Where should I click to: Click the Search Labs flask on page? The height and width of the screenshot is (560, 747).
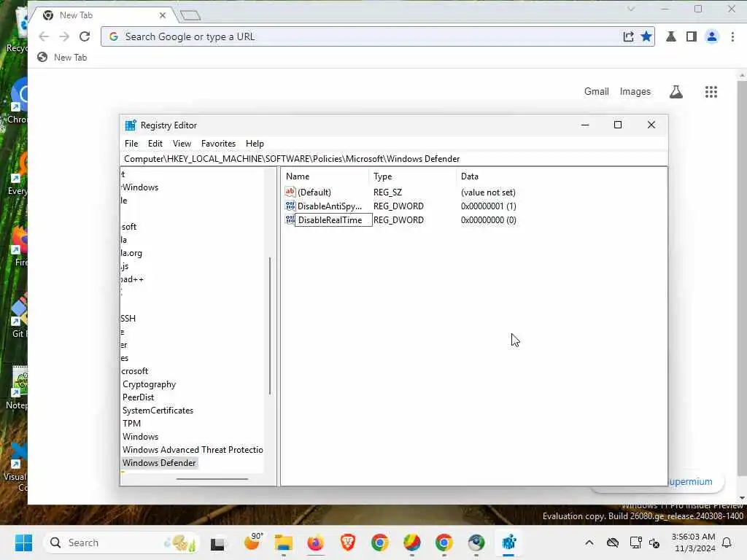tap(676, 91)
